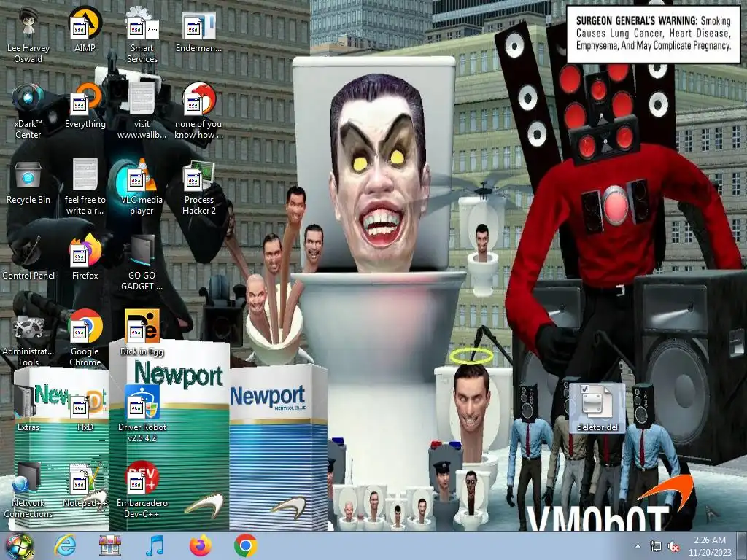Select the Dick in Egg desktop shortcut

tap(142, 333)
